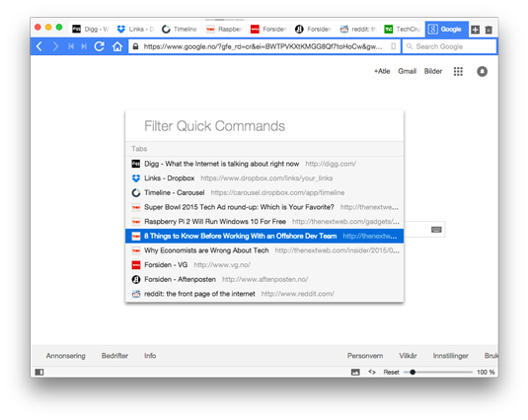This screenshot has width=528, height=420.
Task: Open the Personvern footer link
Action: (x=365, y=356)
